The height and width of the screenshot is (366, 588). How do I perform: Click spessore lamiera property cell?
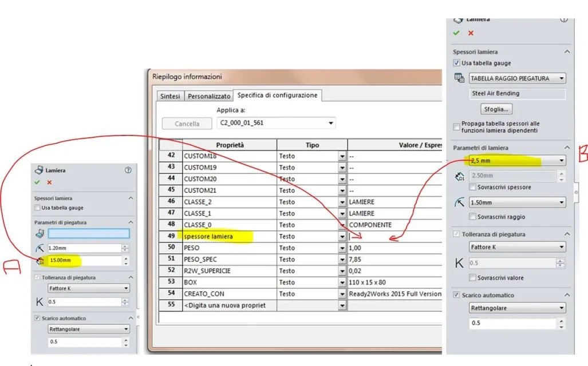230,236
